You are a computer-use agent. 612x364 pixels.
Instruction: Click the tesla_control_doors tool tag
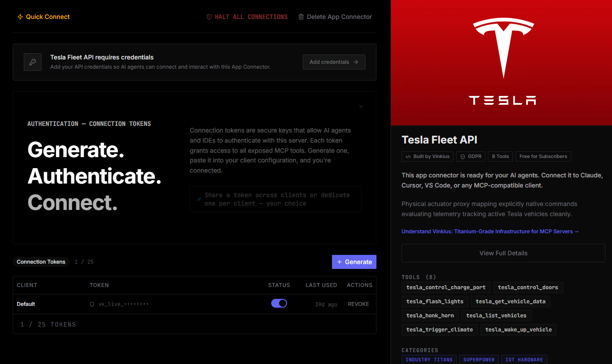(528, 287)
